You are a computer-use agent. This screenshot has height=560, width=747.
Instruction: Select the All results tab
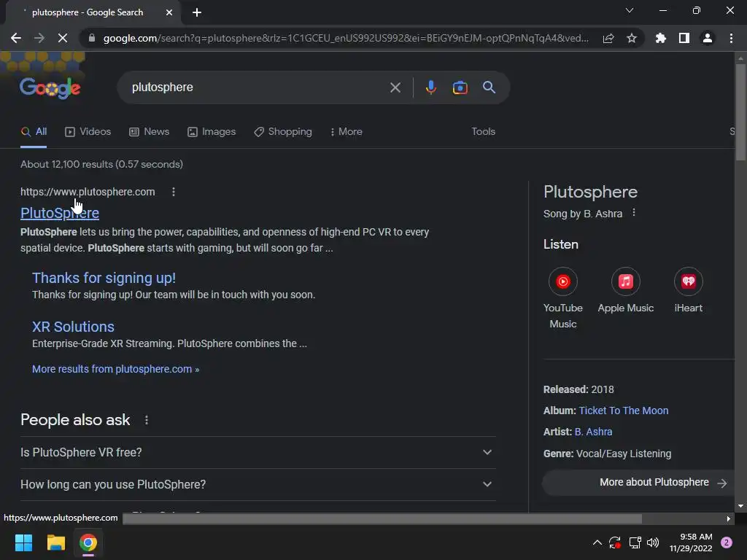click(x=34, y=132)
